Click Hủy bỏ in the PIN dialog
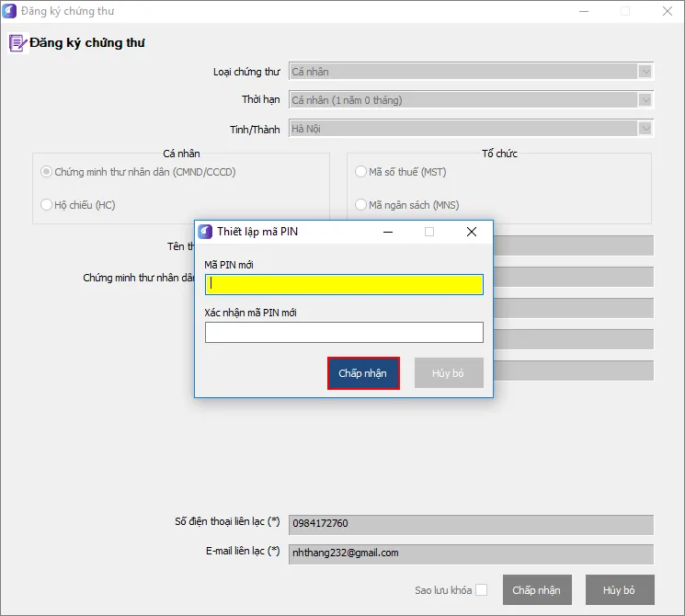 (449, 373)
